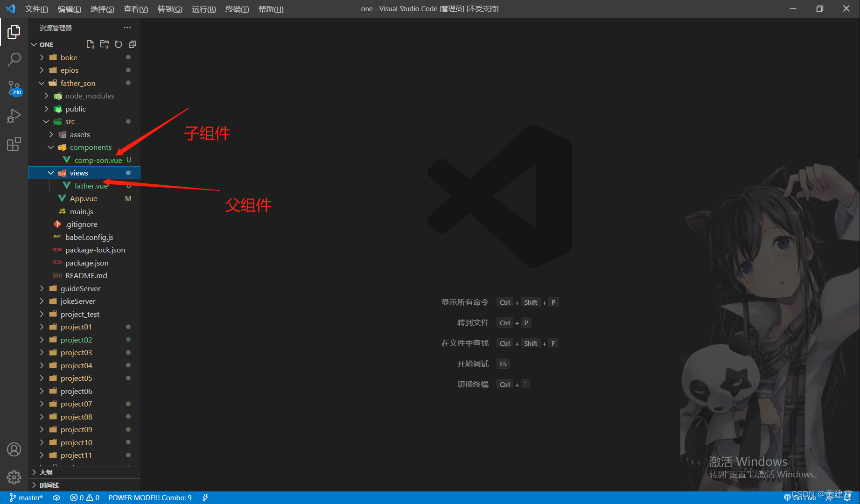Expand the project01 folder
860x504 pixels.
pos(42,327)
